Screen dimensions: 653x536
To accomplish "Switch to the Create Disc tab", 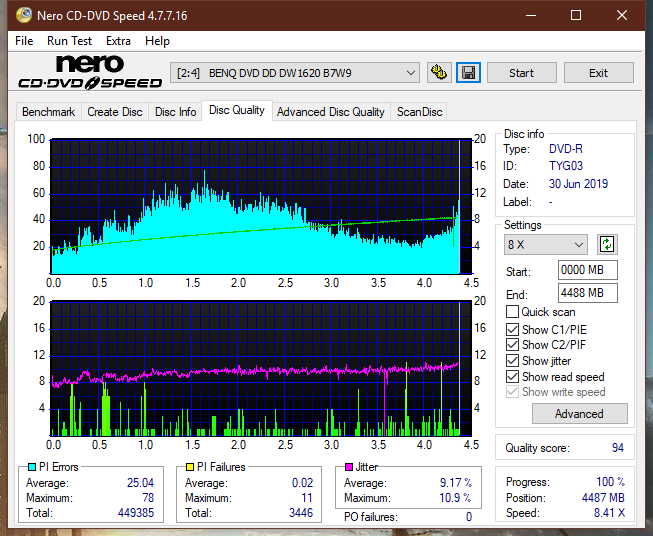I will click(115, 112).
